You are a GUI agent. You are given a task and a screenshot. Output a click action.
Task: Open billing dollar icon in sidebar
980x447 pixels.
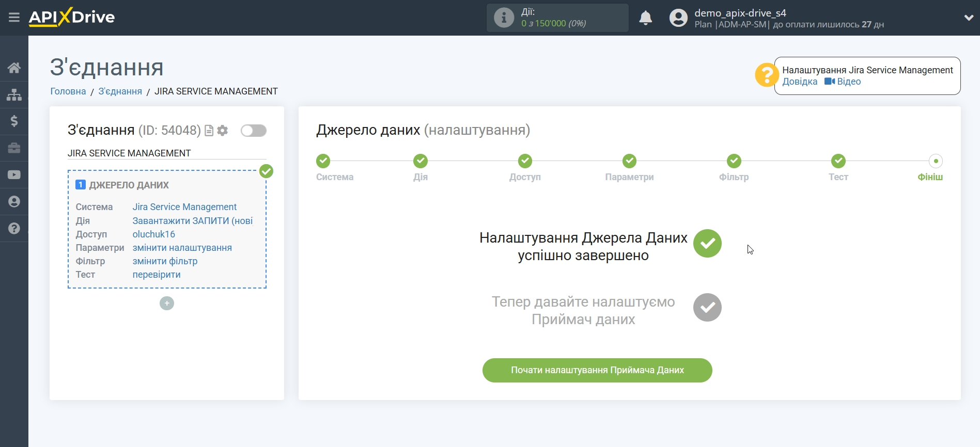pos(14,121)
